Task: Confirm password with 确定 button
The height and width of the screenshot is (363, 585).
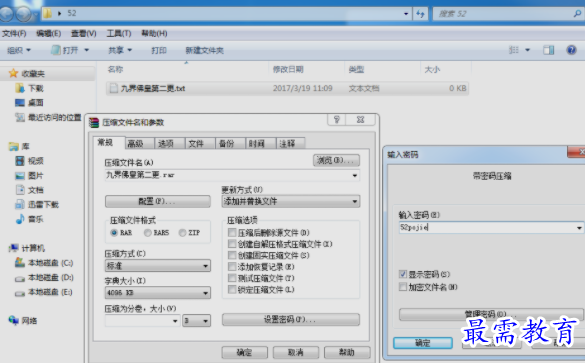Action: [423, 343]
